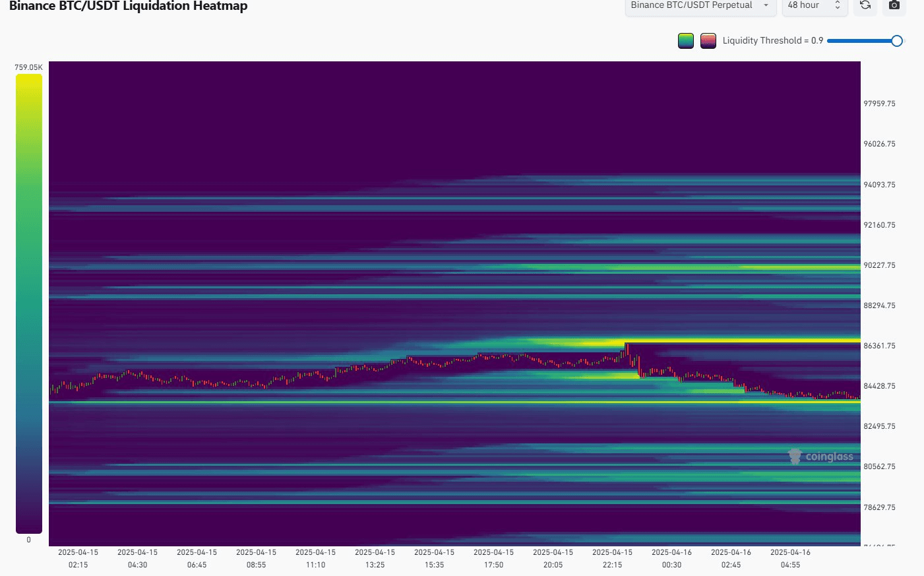Click the 2025-04-15 06:45 time label
The width and height of the screenshot is (924, 576).
coord(197,558)
